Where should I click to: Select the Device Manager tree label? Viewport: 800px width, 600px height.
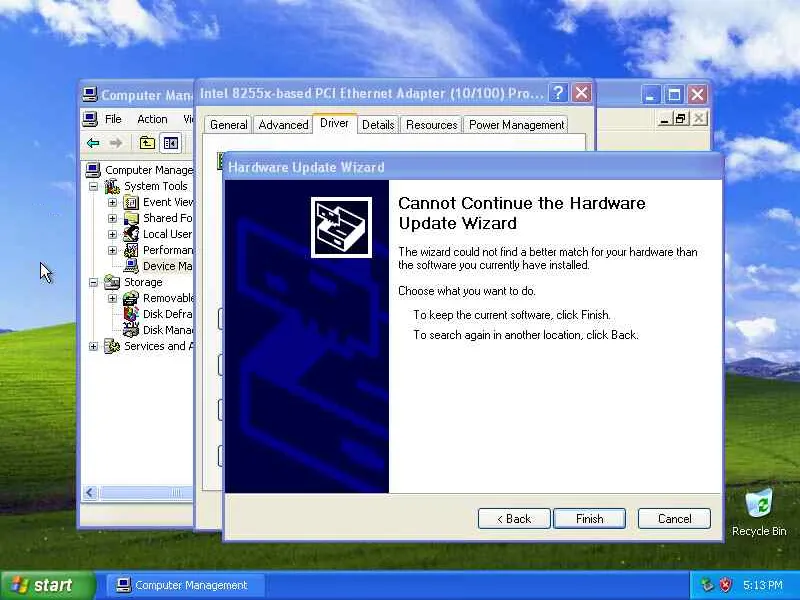pyautogui.click(x=167, y=266)
